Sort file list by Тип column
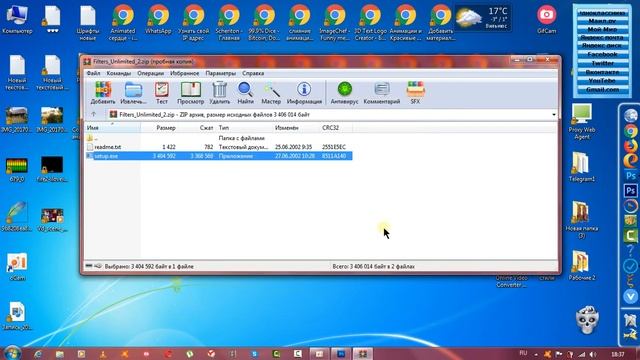Viewport: 640px width, 360px height. pos(244,128)
